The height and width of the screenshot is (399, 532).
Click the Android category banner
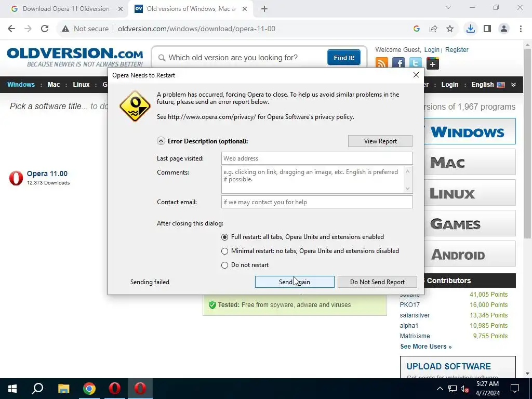click(x=470, y=254)
